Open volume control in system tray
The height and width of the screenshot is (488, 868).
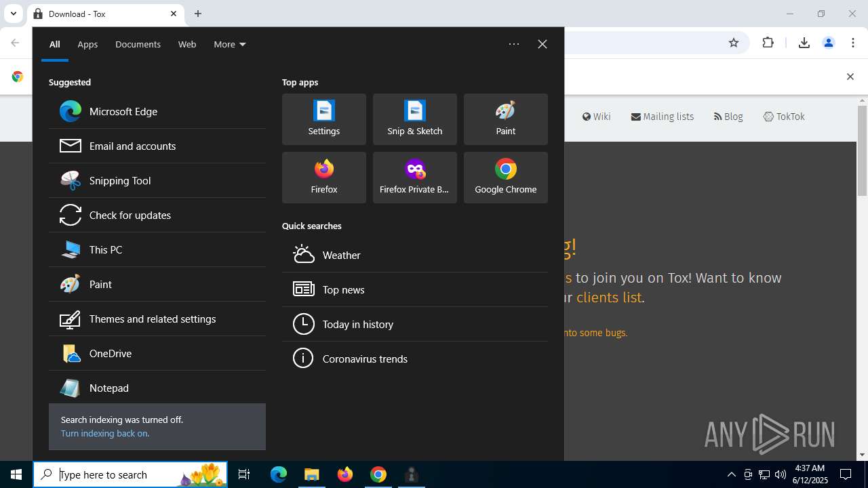(x=780, y=474)
